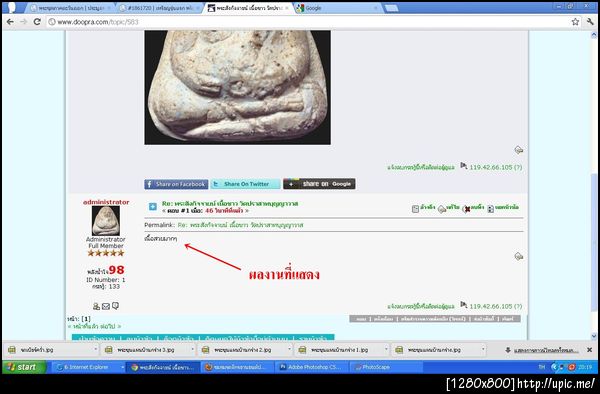Click the view profile icon under administrator

[x=96, y=306]
